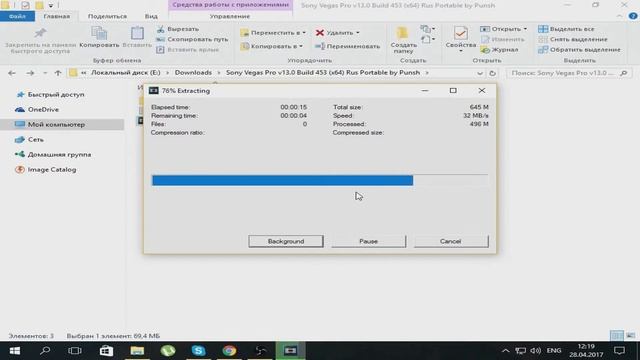Open Explorer help question mark icon
The height and width of the screenshot is (360, 640).
633,16
